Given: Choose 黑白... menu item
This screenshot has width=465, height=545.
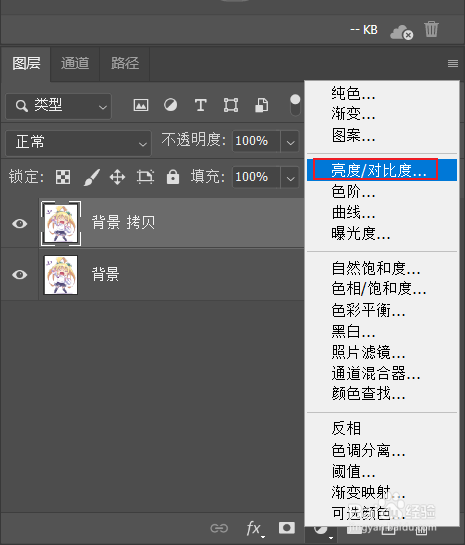Looking at the screenshot, I should (382, 331).
